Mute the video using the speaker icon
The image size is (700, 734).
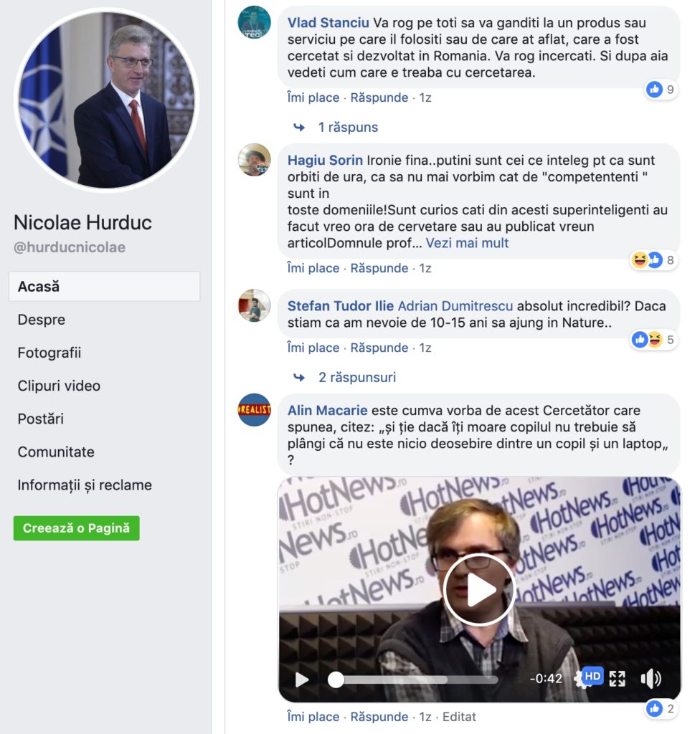(651, 678)
